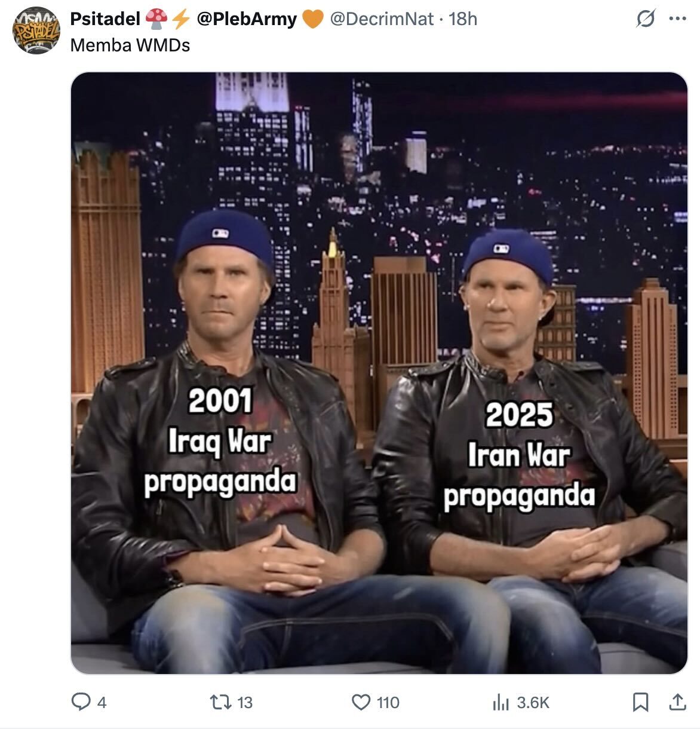This screenshot has width=700, height=729.
Task: Open the share upload icon
Action: (677, 702)
